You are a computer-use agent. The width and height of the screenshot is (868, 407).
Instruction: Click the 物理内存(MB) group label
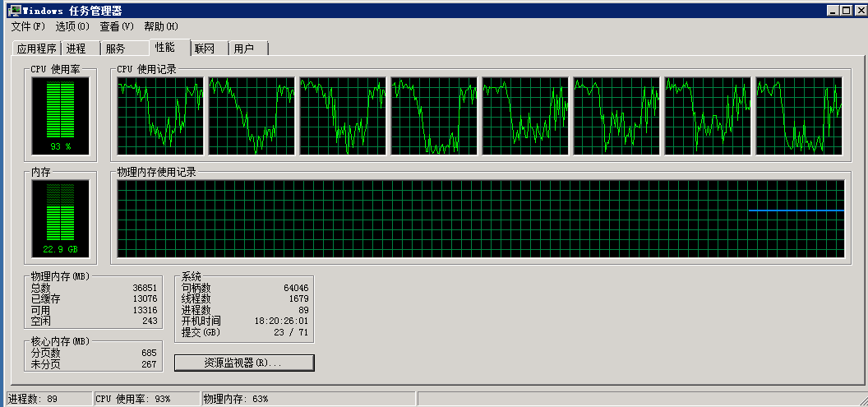click(60, 276)
